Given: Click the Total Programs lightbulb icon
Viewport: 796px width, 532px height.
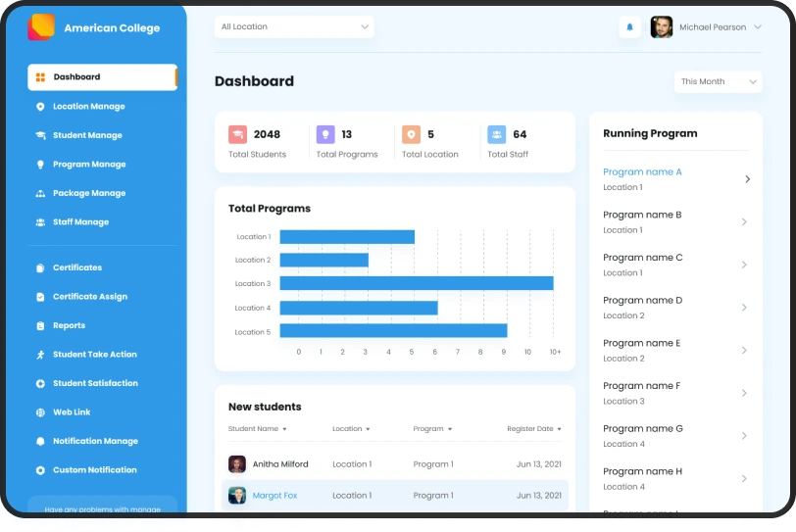Looking at the screenshot, I should [325, 135].
